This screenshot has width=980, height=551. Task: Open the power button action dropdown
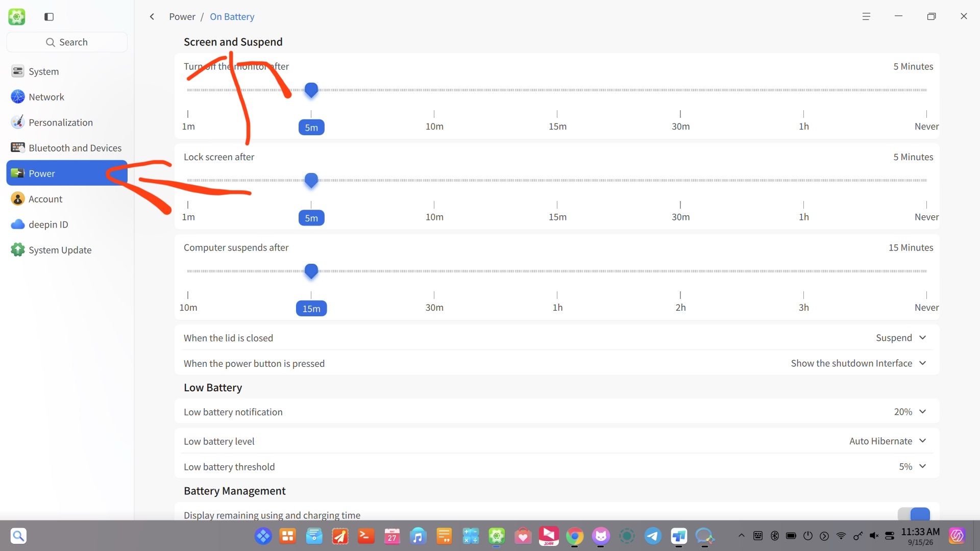[859, 363]
